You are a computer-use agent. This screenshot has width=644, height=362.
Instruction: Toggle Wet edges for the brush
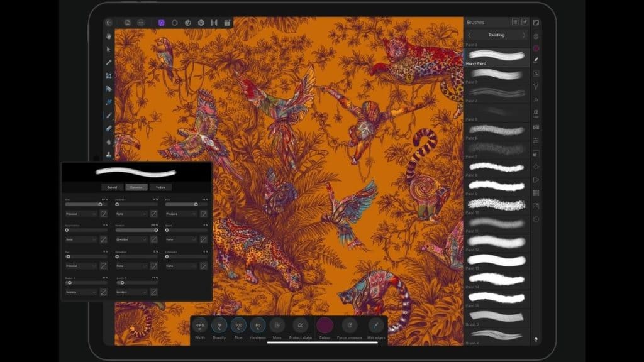[375, 326]
